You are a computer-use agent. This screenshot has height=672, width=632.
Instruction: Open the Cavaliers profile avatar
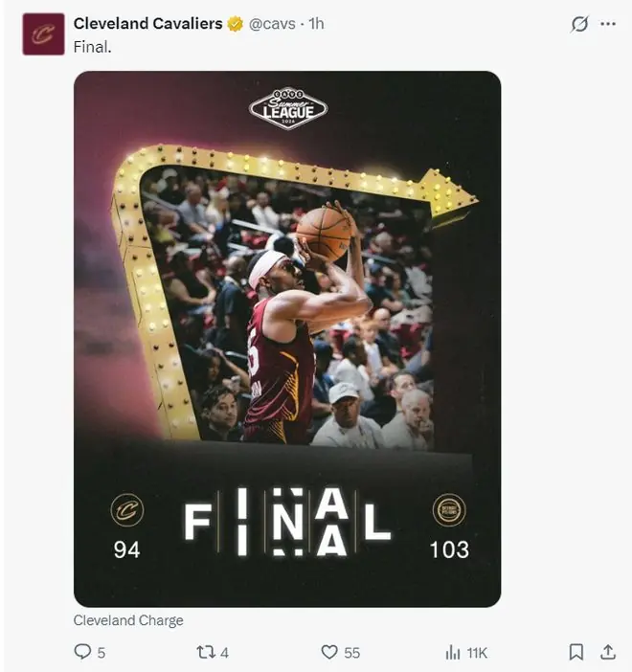[x=43, y=34]
